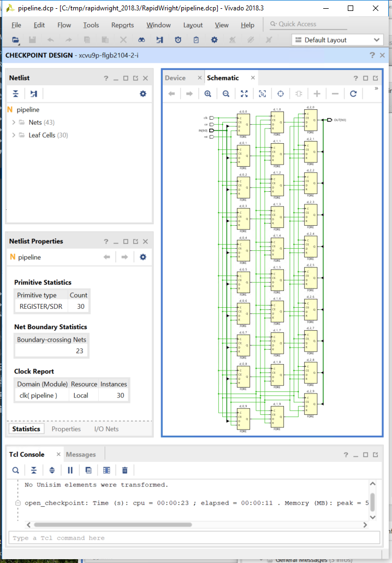Clear Tcl Console with trash icon
The height and width of the screenshot is (563, 392).
(125, 471)
